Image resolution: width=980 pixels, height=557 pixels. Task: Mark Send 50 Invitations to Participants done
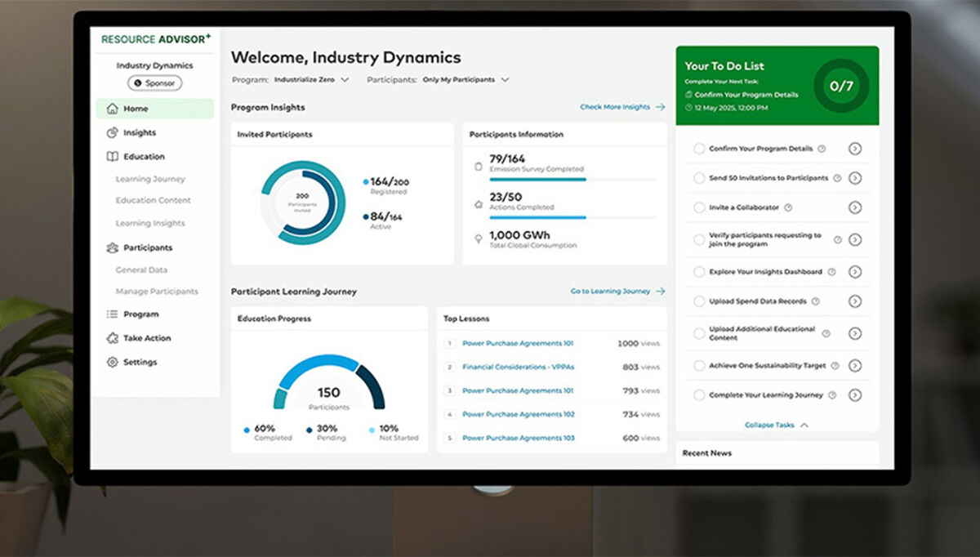[698, 178]
